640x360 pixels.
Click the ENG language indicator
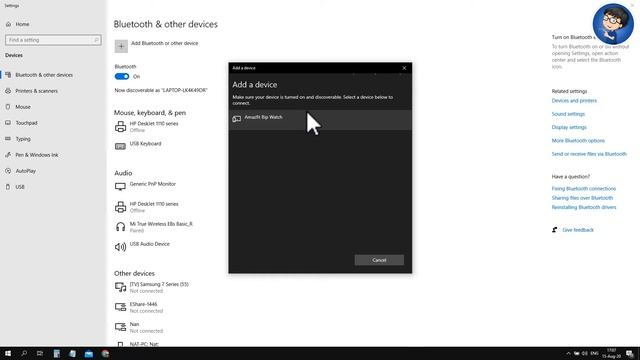coord(594,353)
